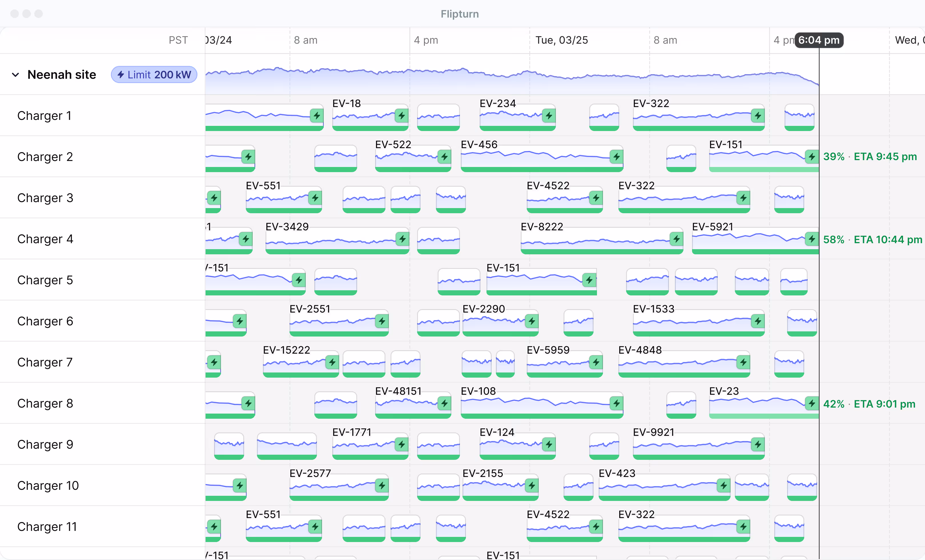Collapse the Neenah site section
Screen dimensions: 925x560
tap(15, 74)
